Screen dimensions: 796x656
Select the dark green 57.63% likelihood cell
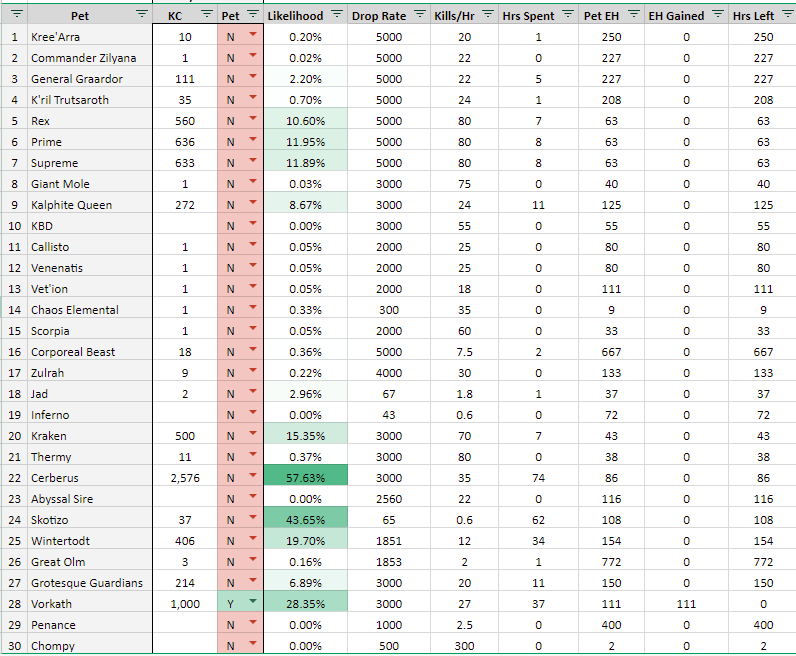pyautogui.click(x=305, y=478)
